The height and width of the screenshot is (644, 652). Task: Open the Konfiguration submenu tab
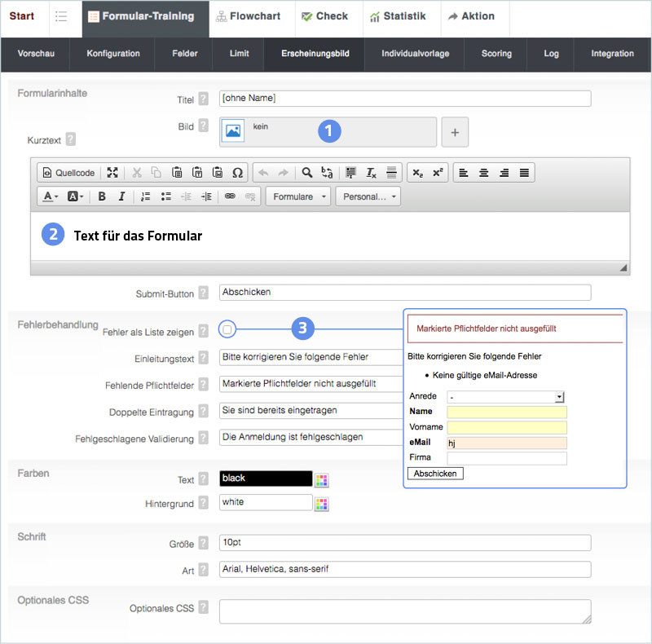[x=113, y=54]
